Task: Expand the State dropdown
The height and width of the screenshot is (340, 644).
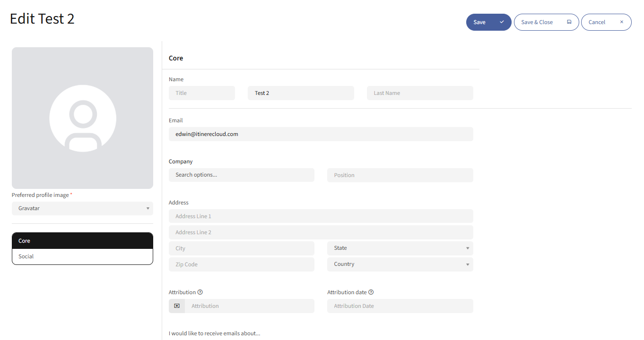Action: (400, 248)
